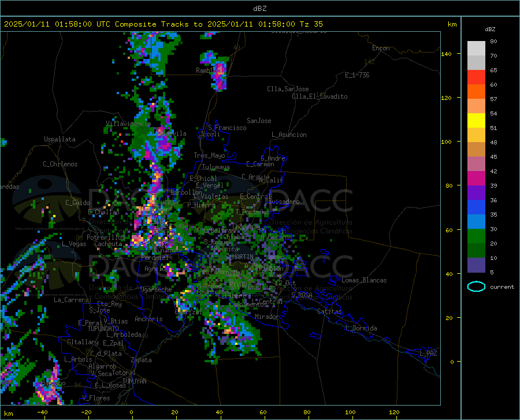
Task: Click the 'Lomas_Blancas' map label
Action: [364, 280]
